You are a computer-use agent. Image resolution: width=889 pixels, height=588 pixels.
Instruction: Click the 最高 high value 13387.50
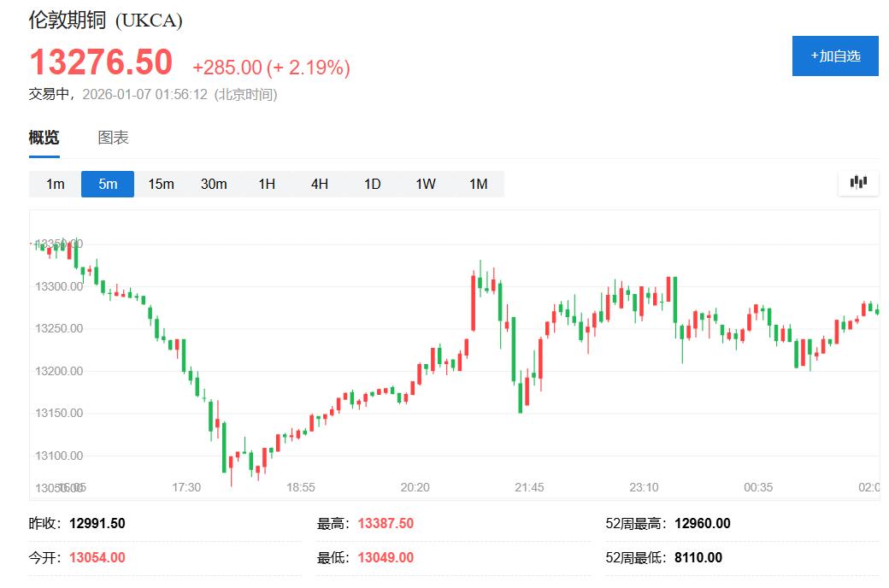[x=384, y=523]
